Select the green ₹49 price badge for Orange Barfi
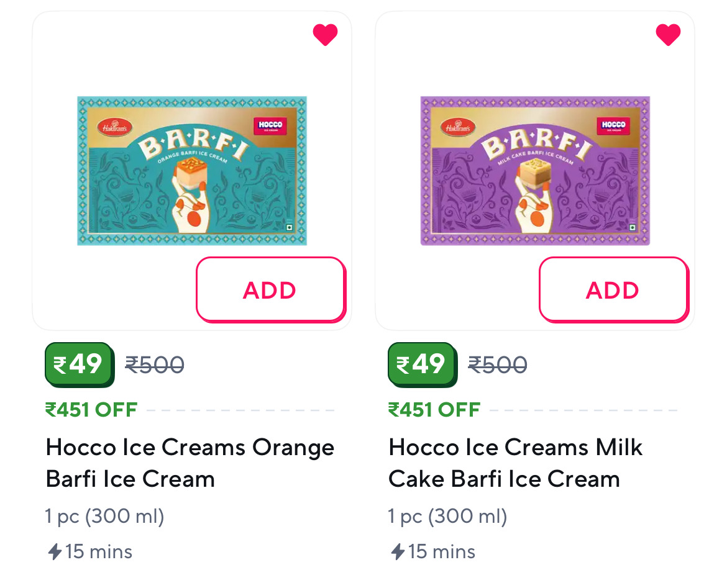This screenshot has height=588, width=727. (x=80, y=364)
